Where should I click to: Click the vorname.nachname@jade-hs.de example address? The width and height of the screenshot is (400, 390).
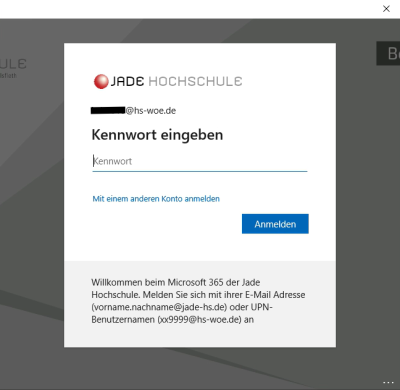[159, 307]
